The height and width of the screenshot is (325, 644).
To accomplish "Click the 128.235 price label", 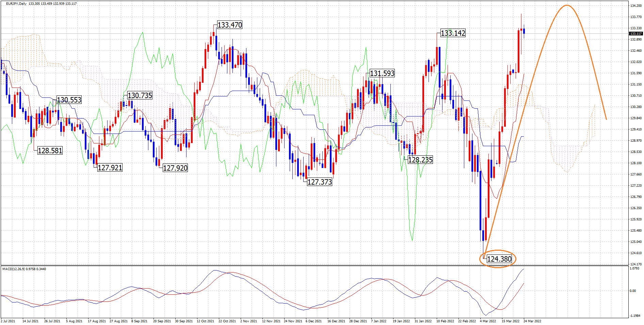I will pos(420,160).
